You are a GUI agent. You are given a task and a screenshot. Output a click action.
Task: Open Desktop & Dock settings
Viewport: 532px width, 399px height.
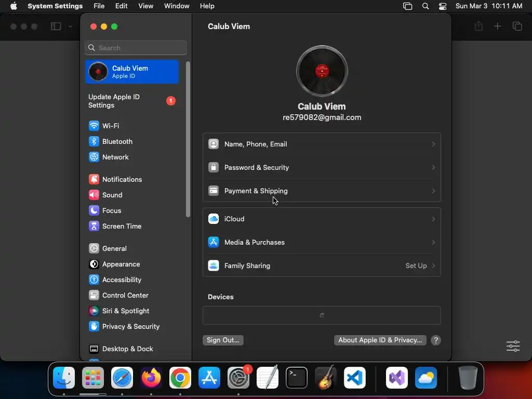pyautogui.click(x=121, y=349)
